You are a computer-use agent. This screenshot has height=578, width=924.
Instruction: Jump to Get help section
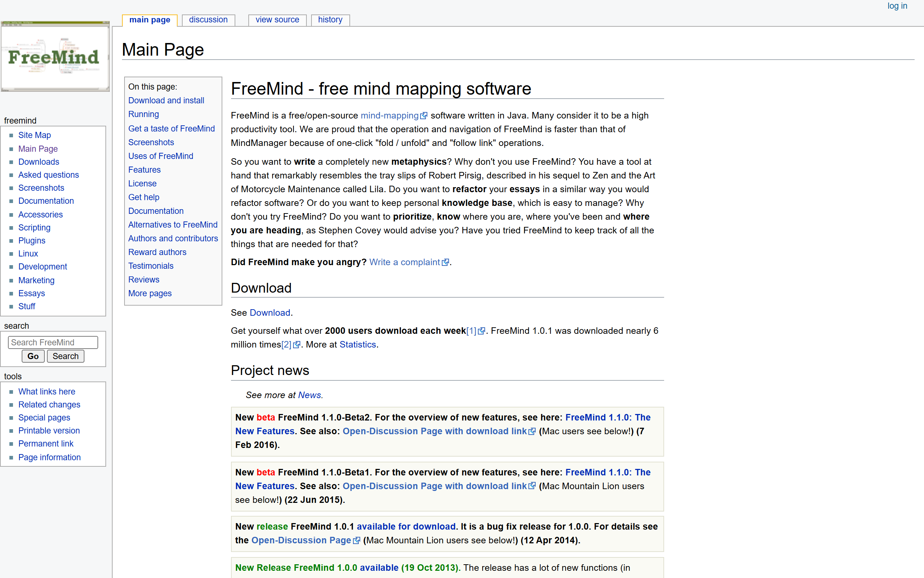[144, 197]
